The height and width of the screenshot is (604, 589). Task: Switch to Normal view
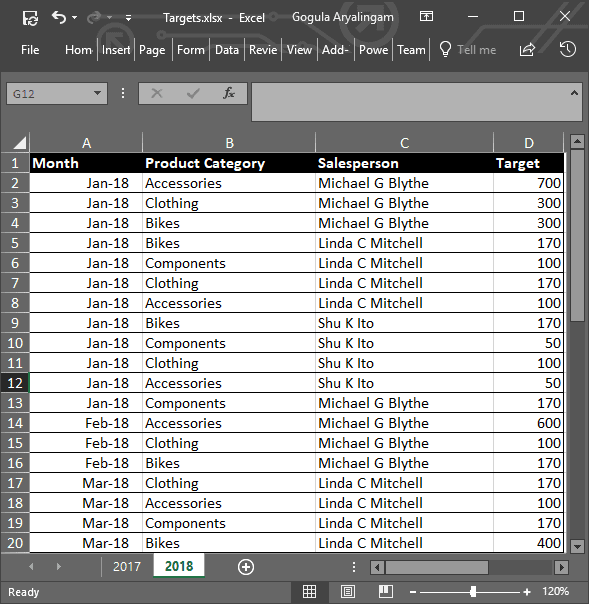309,591
